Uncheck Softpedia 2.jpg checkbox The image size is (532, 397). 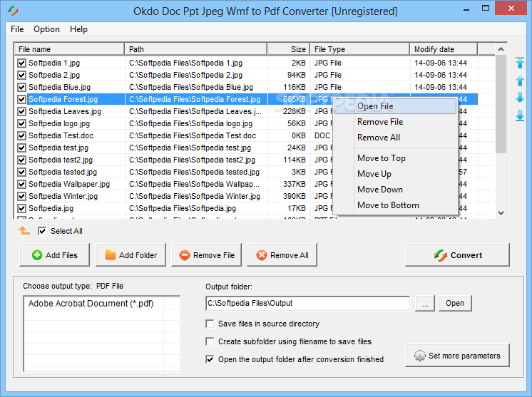click(21, 75)
